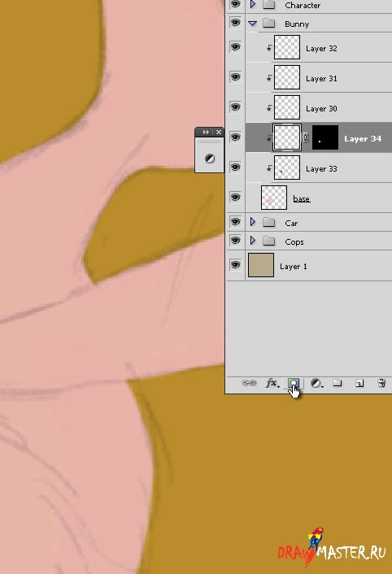The width and height of the screenshot is (392, 574).
Task: Open the layer style fx menu
Action: (272, 383)
